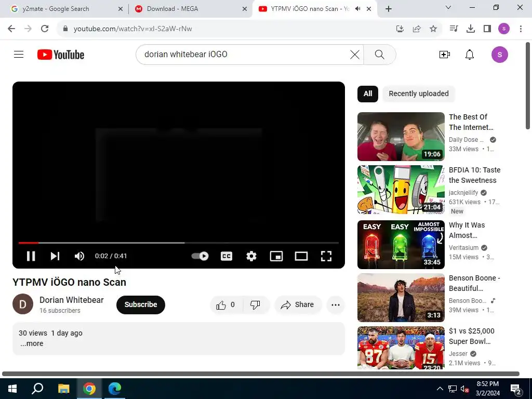Select the All filter chip

(x=368, y=94)
